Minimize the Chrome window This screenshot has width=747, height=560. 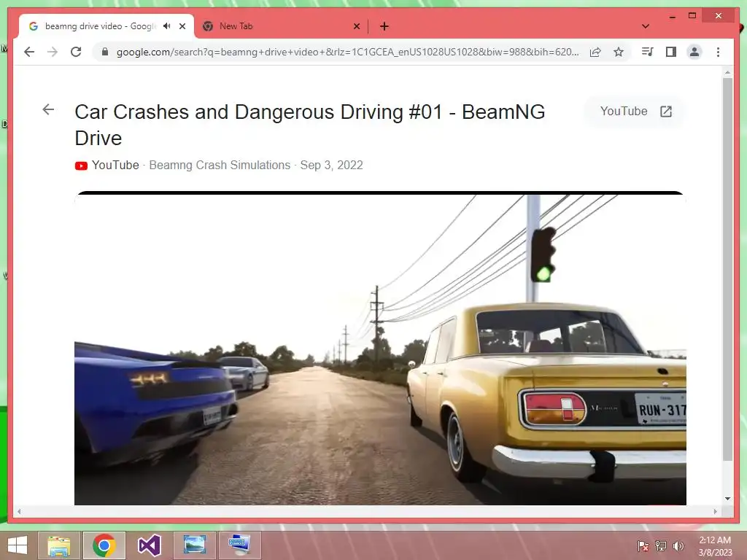673,16
